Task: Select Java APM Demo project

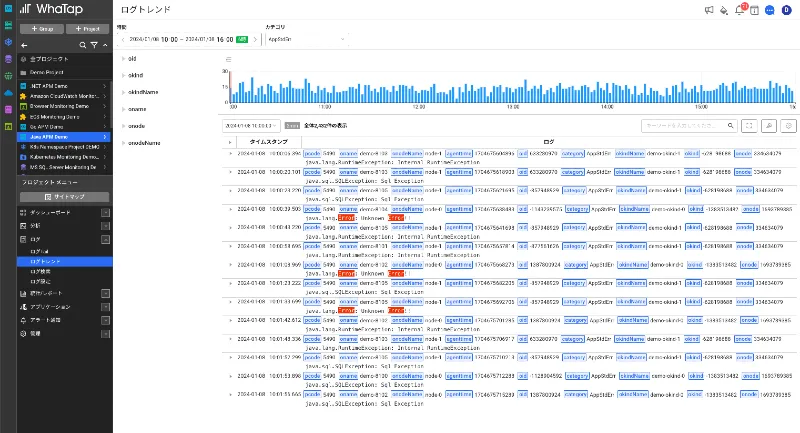Action: 64,137
